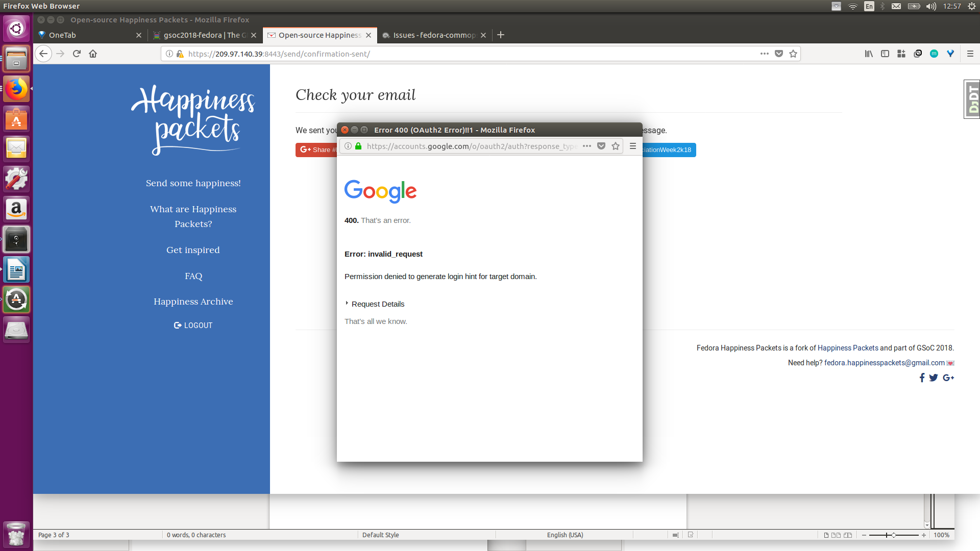The image size is (980, 551).
Task: Click the teal 'm' extension icon
Action: pos(934,54)
